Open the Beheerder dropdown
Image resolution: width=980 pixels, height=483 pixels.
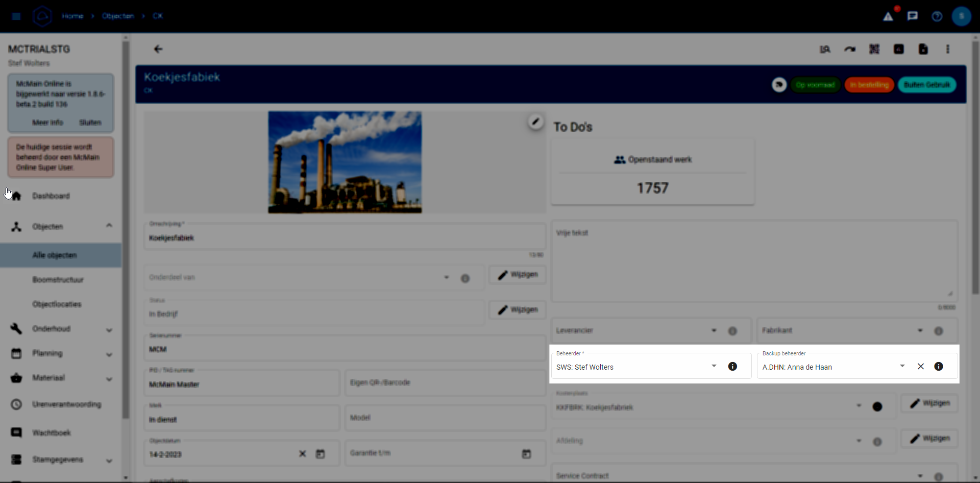[714, 366]
